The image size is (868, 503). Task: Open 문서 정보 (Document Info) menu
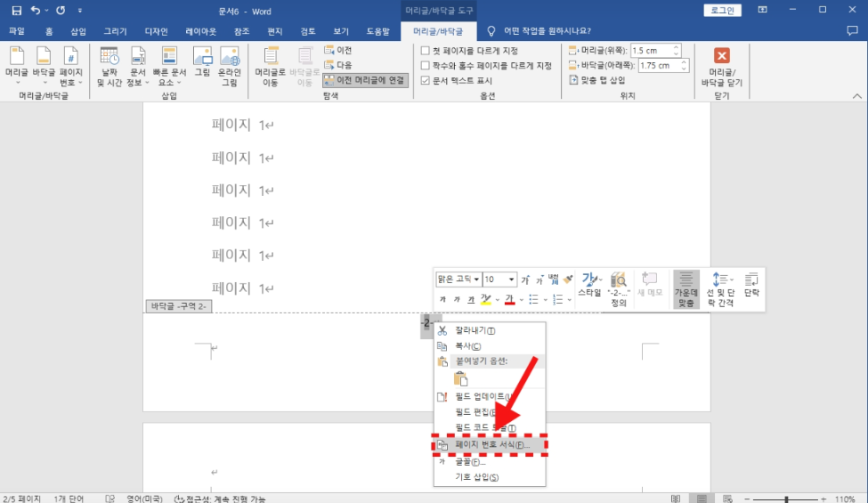[138, 67]
